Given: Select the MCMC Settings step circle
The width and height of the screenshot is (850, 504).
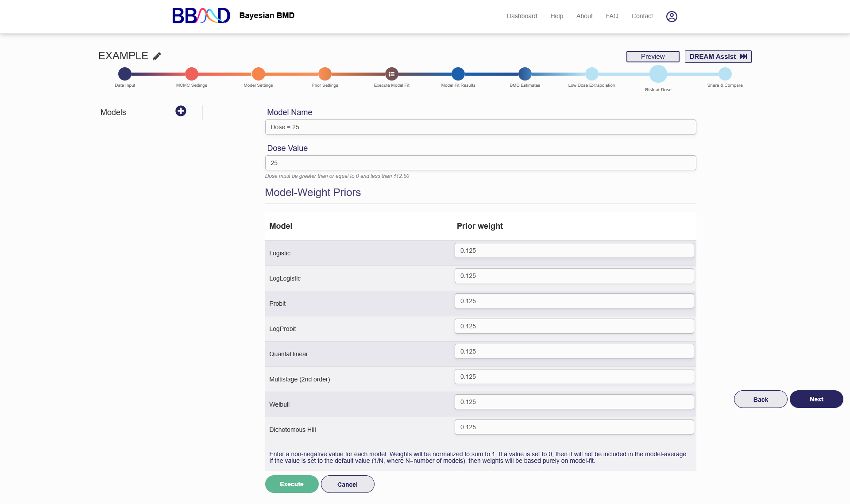Looking at the screenshot, I should point(192,74).
